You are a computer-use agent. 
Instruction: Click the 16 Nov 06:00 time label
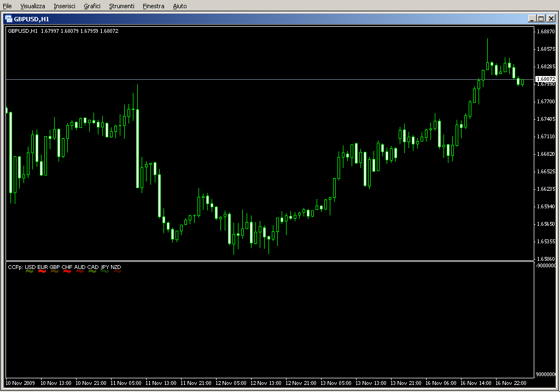coord(441,383)
